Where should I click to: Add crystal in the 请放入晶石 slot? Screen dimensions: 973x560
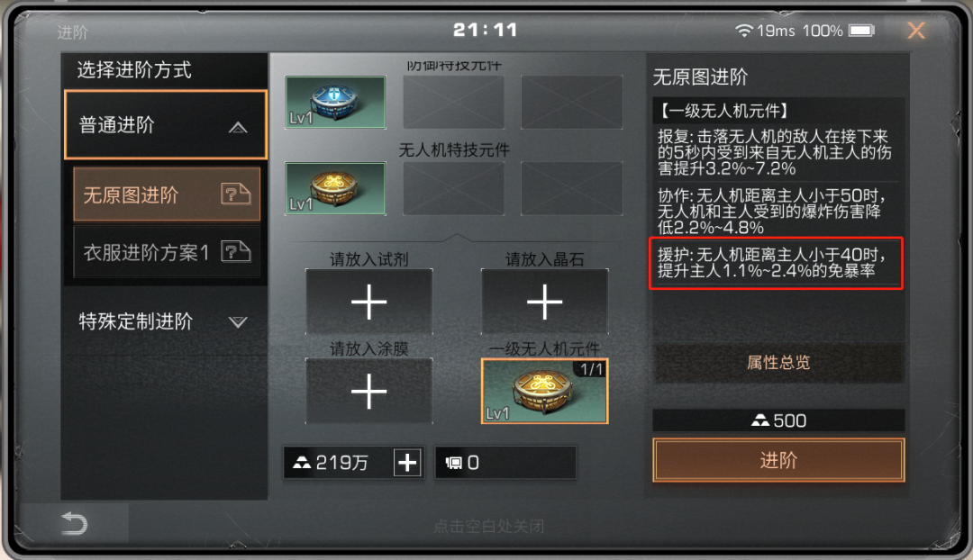click(544, 302)
